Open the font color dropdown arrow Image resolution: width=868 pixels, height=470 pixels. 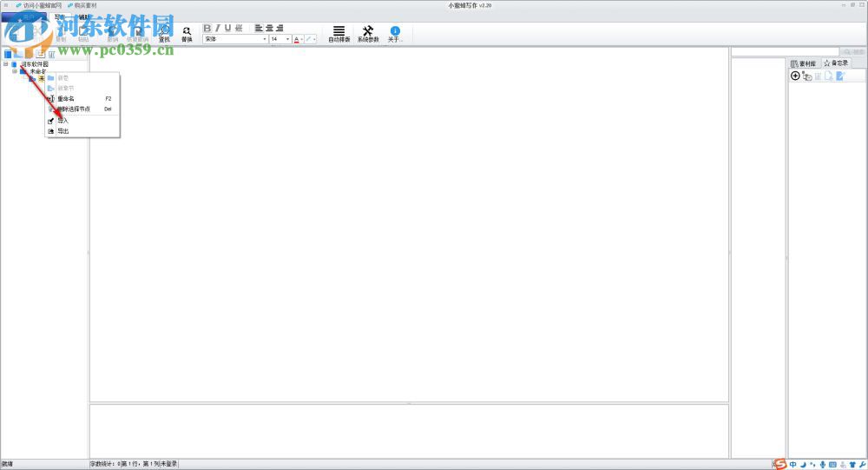click(x=302, y=39)
